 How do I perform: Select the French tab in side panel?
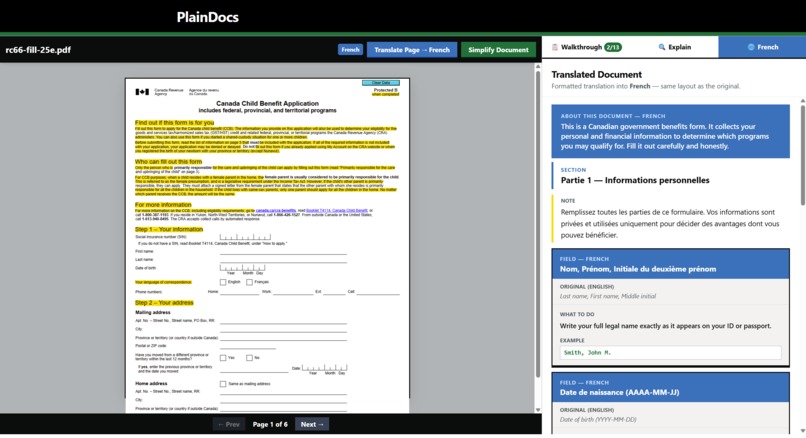[x=762, y=47]
